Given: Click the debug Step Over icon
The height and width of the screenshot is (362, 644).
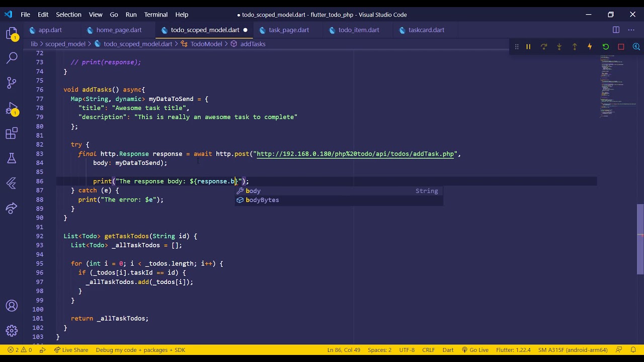Looking at the screenshot, I should 544,47.
